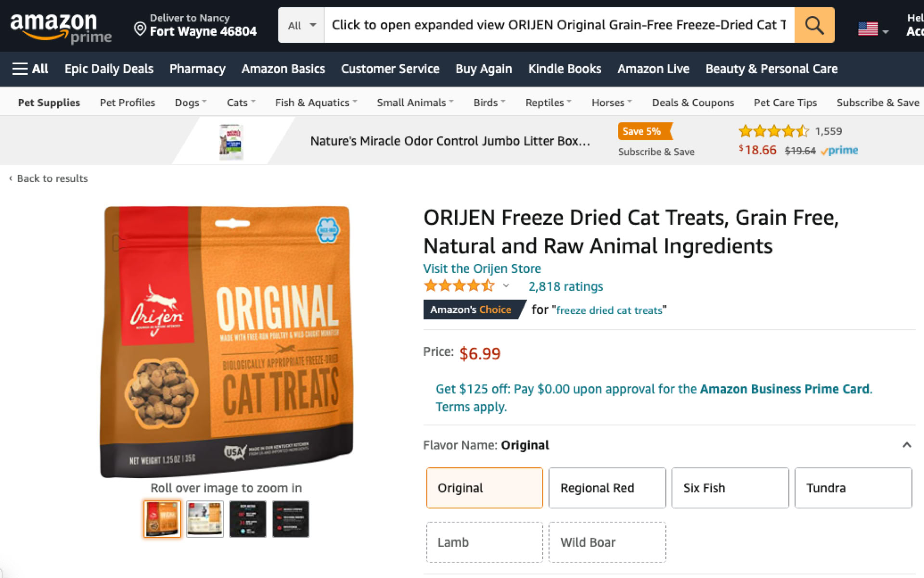924x578 pixels.
Task: Open the Amazon Prime logo home
Action: [61, 27]
